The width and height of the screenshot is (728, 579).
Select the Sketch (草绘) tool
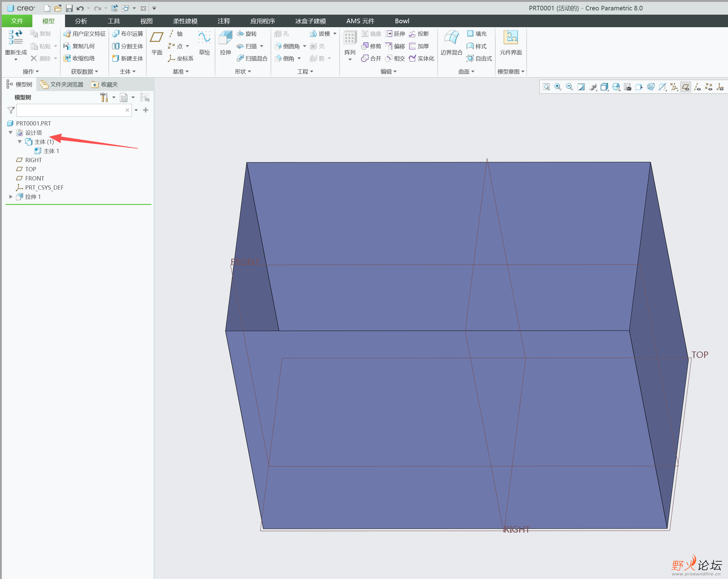[x=204, y=38]
